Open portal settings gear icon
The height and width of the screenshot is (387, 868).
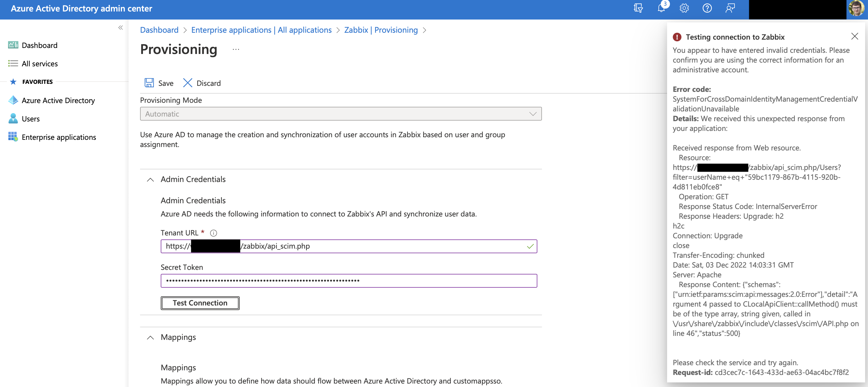point(684,8)
